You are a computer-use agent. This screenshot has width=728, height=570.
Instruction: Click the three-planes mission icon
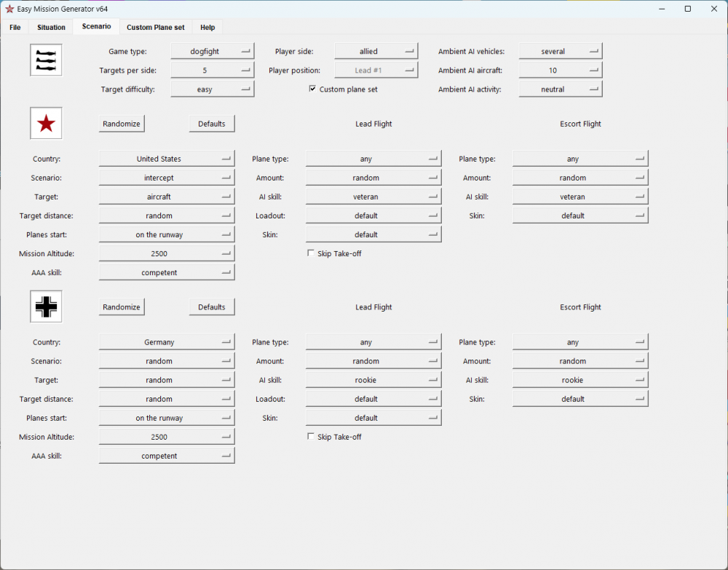click(46, 60)
